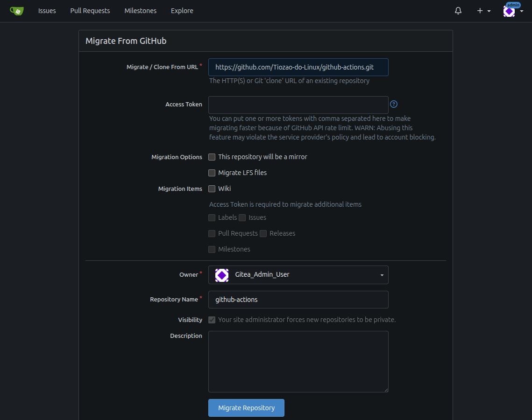Viewport: 532px width, 420px height.
Task: Click the Visibility private checkbox
Action: click(212, 320)
